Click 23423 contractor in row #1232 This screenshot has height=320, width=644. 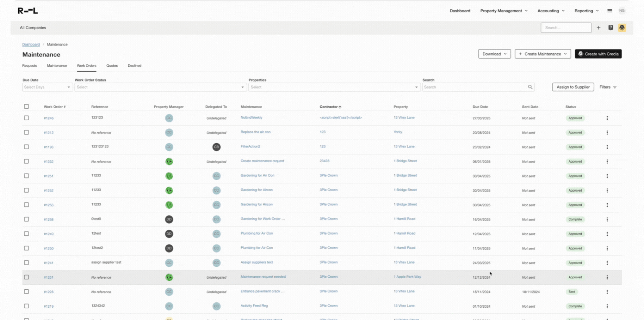coord(324,161)
